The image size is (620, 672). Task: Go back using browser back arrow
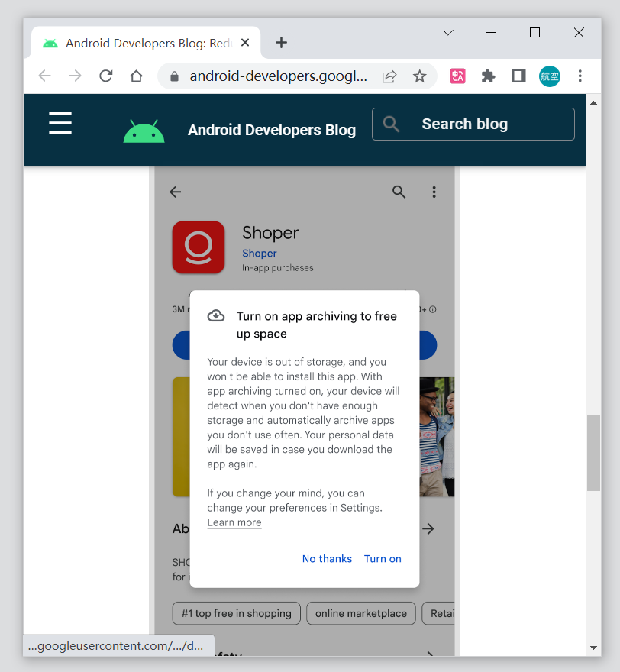[x=44, y=76]
